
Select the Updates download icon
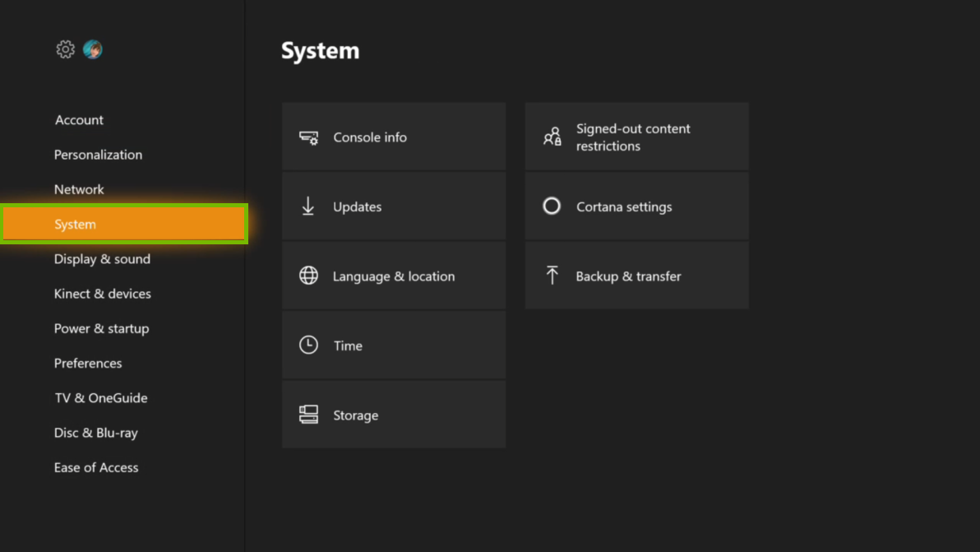(x=307, y=206)
